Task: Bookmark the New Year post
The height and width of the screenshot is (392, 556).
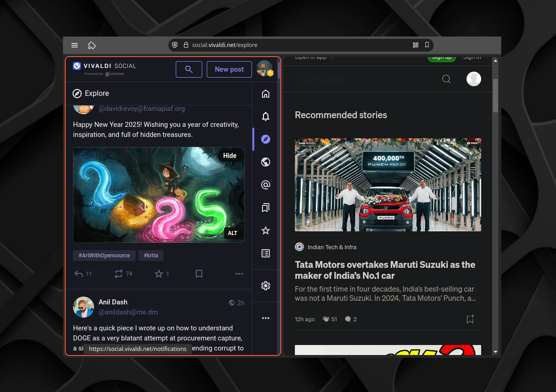Action: [x=199, y=274]
